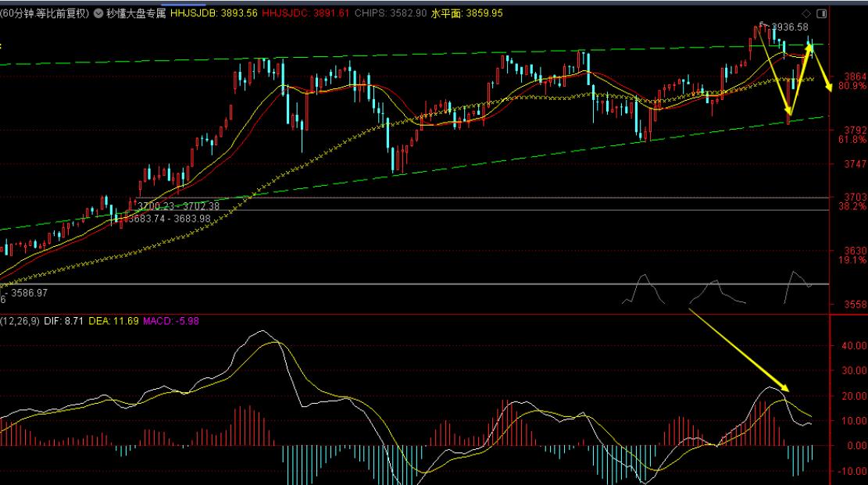Toggle the side panel icon at chart top-right

pos(822,13)
